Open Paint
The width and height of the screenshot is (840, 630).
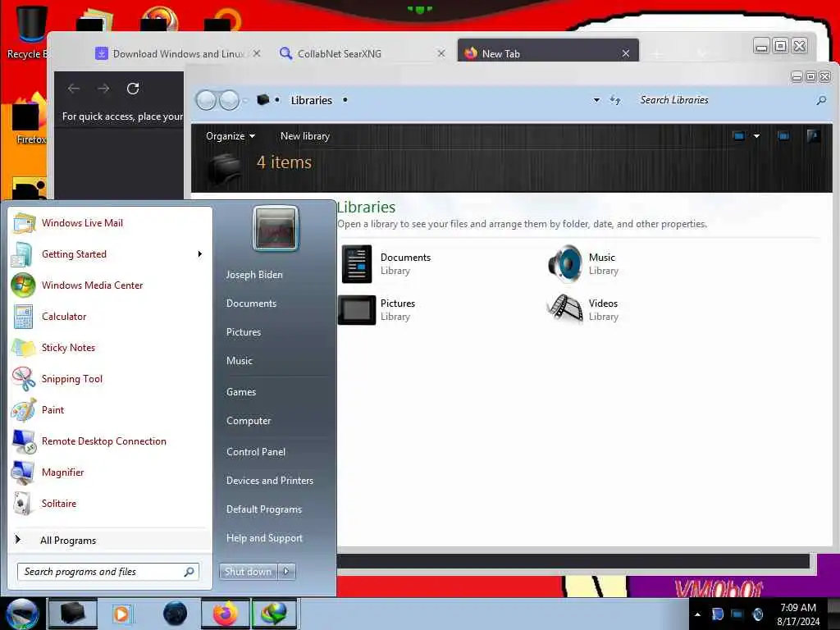(110, 410)
